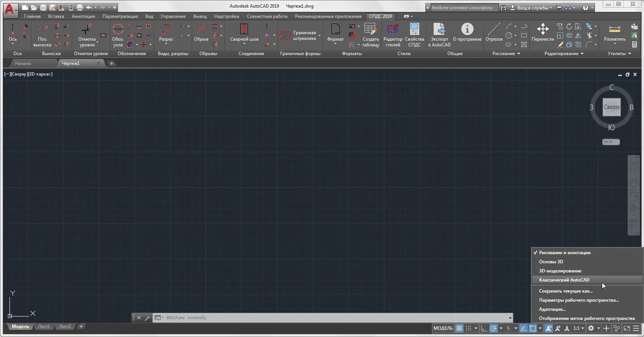The height and width of the screenshot is (337, 644).
Task: Click the New drawing icon in quick access toolbar
Action: pos(25,8)
